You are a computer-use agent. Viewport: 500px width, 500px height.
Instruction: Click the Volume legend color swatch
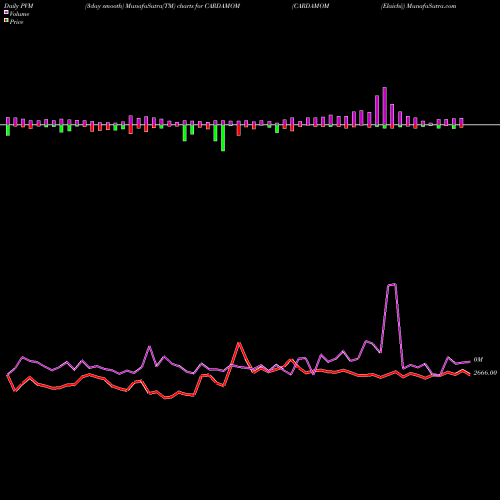pyautogui.click(x=6, y=12)
